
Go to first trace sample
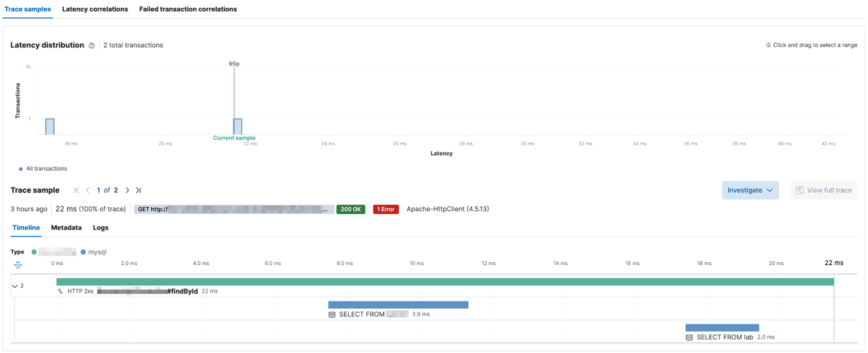[77, 190]
